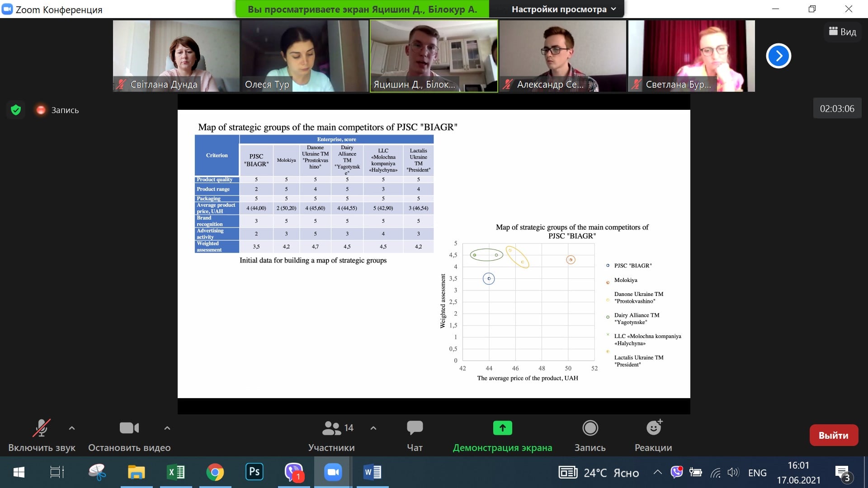
Task: Expand audio options chevron beside microphone
Action: (x=72, y=428)
